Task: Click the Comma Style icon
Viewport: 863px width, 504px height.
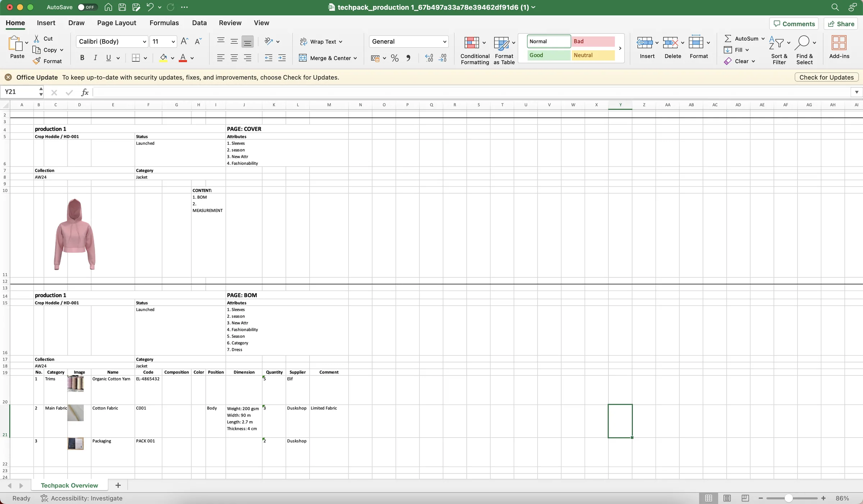Action: [x=408, y=58]
